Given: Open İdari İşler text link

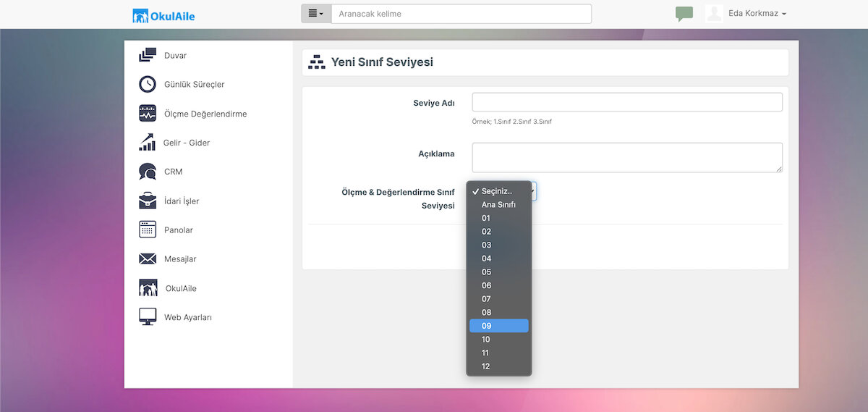Looking at the screenshot, I should coord(182,201).
